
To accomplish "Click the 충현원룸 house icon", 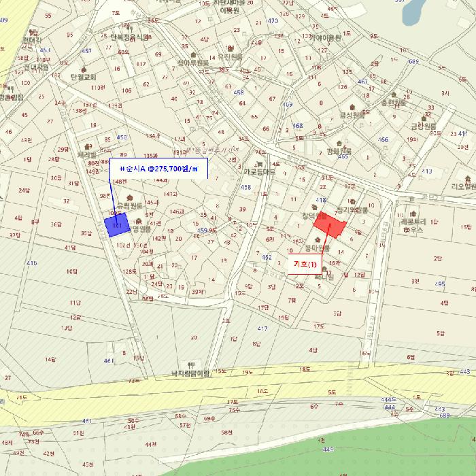I will (394, 95).
